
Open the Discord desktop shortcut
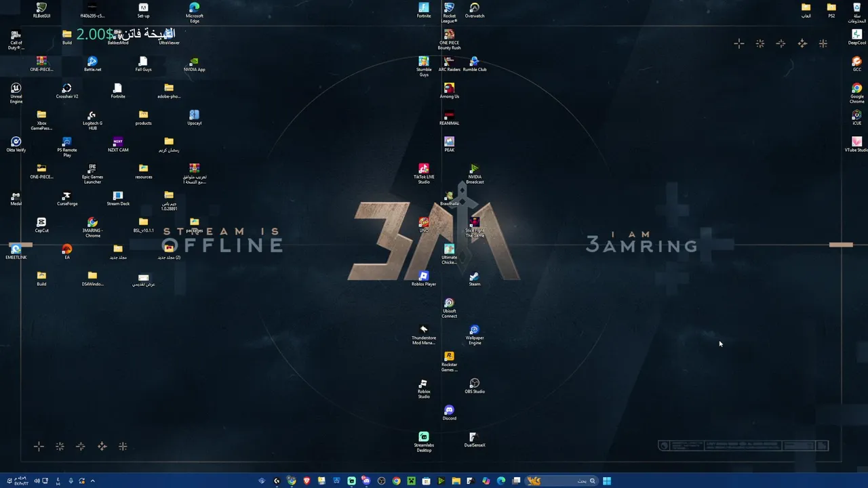click(449, 413)
